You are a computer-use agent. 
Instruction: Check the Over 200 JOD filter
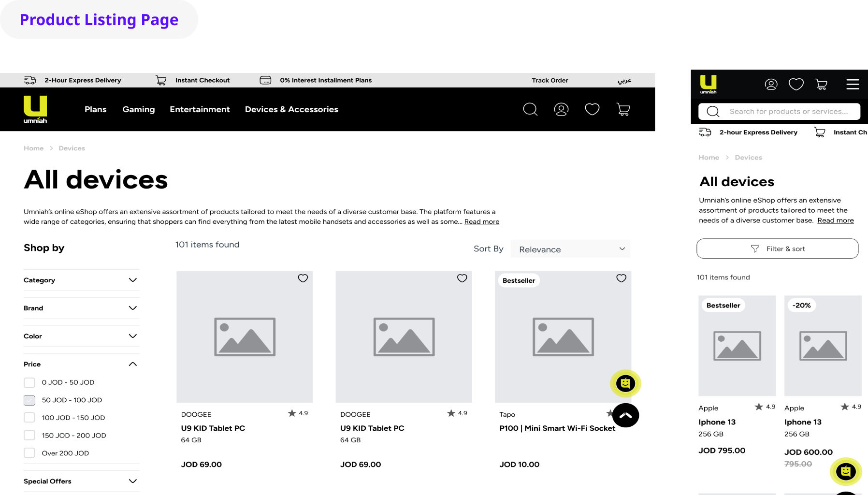click(x=29, y=453)
